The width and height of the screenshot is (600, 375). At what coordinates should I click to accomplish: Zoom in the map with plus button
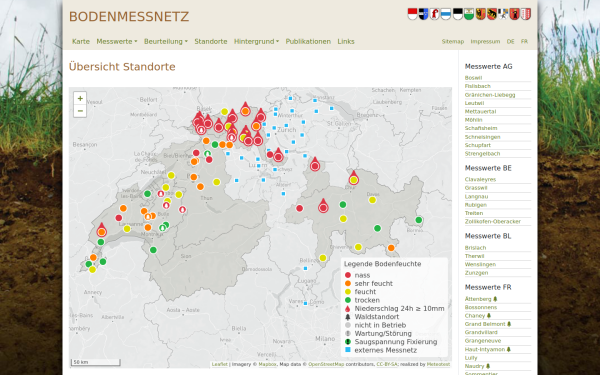[x=80, y=98]
